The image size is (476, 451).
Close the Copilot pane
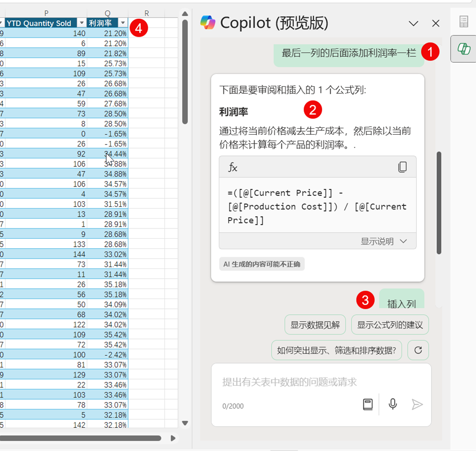(436, 23)
